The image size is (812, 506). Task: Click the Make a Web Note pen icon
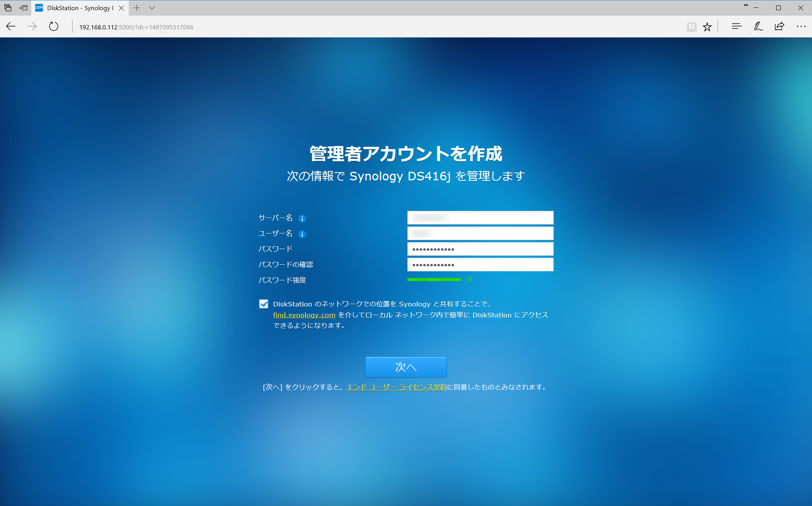pyautogui.click(x=758, y=27)
